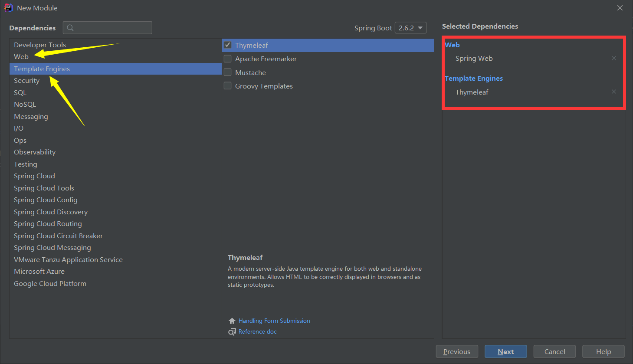
Task: Select the Web category
Action: (x=115, y=57)
